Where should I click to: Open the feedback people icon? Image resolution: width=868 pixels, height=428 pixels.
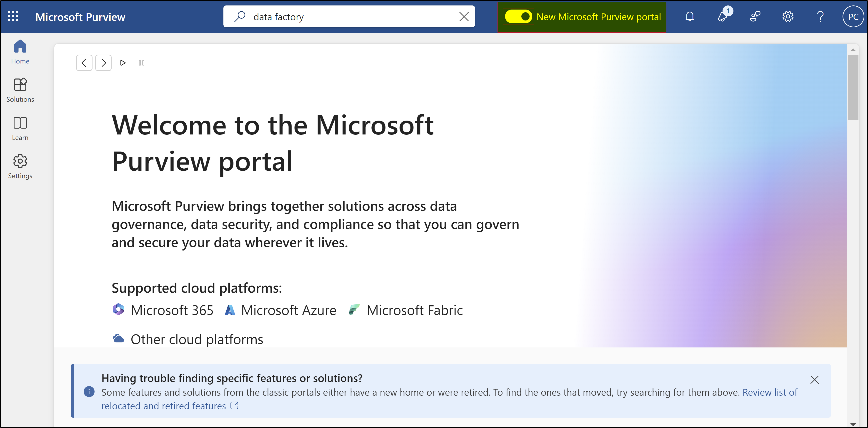(755, 17)
